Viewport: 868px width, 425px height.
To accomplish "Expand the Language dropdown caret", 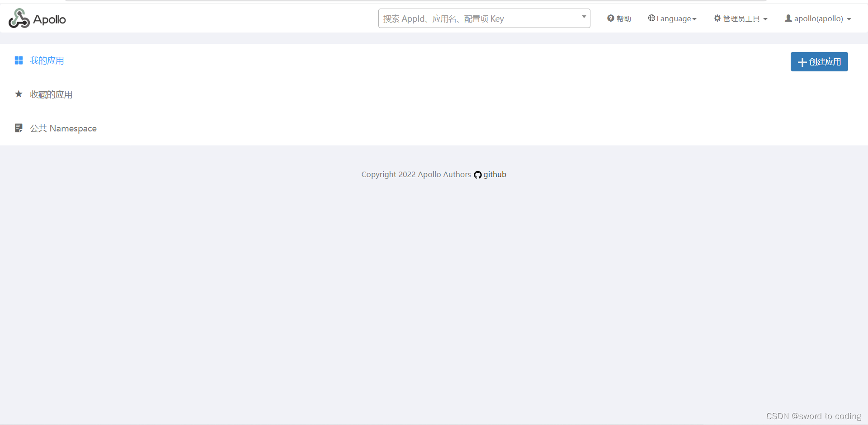I will (x=694, y=19).
